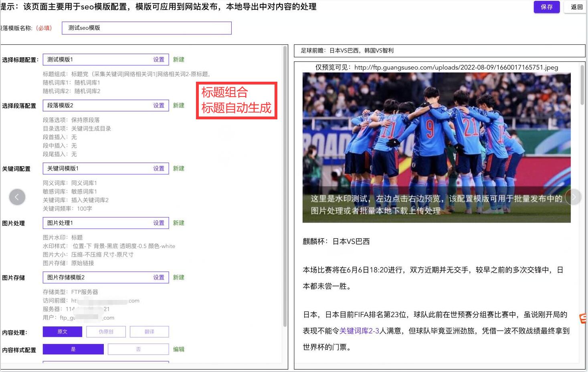Click 设置 in the image storage row

coord(159,277)
